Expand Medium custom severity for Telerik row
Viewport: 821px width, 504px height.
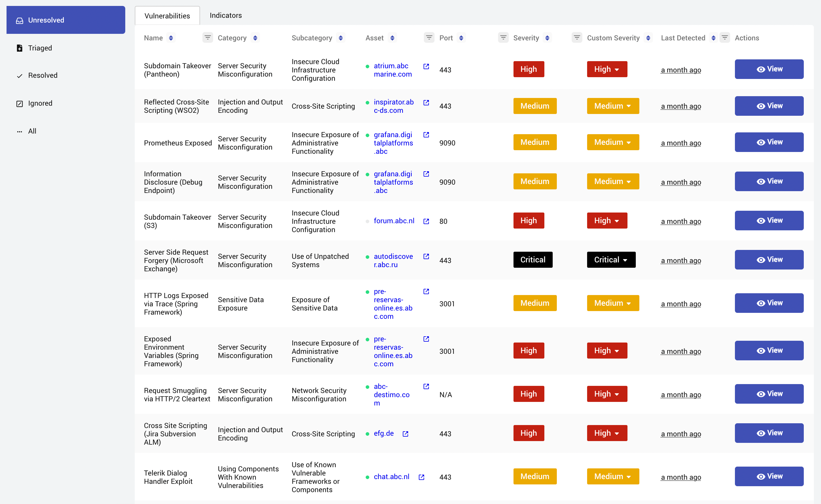613,476
